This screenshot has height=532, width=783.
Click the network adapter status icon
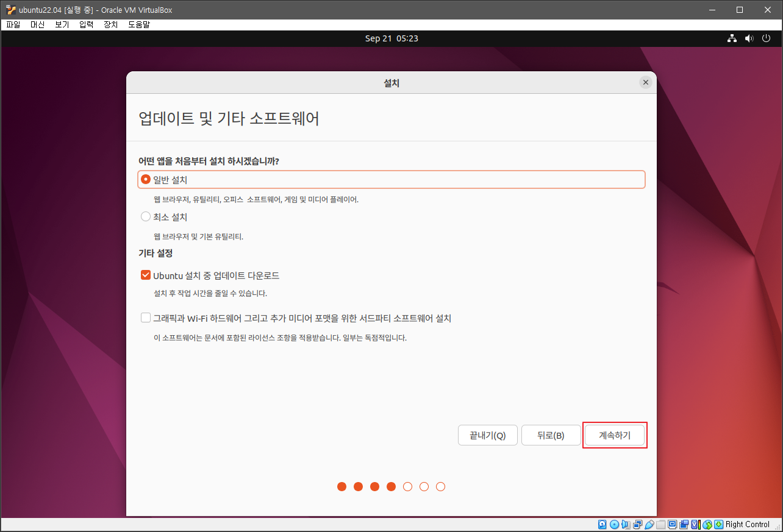pos(637,524)
